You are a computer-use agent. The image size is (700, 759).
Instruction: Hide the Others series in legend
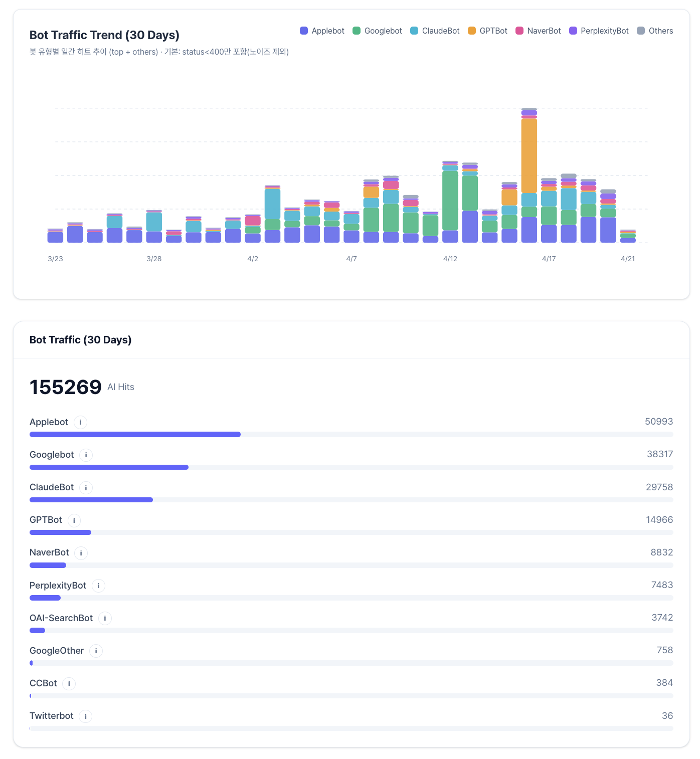pyautogui.click(x=655, y=31)
